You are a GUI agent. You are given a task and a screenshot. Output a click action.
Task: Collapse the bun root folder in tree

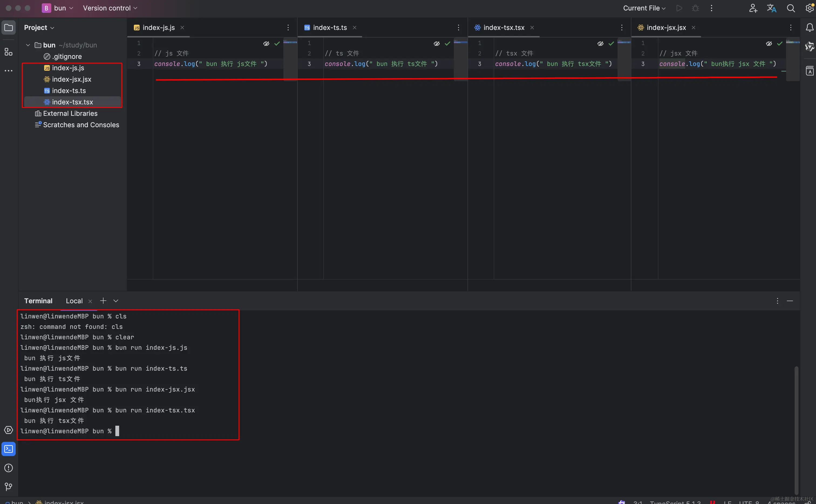[x=28, y=45]
